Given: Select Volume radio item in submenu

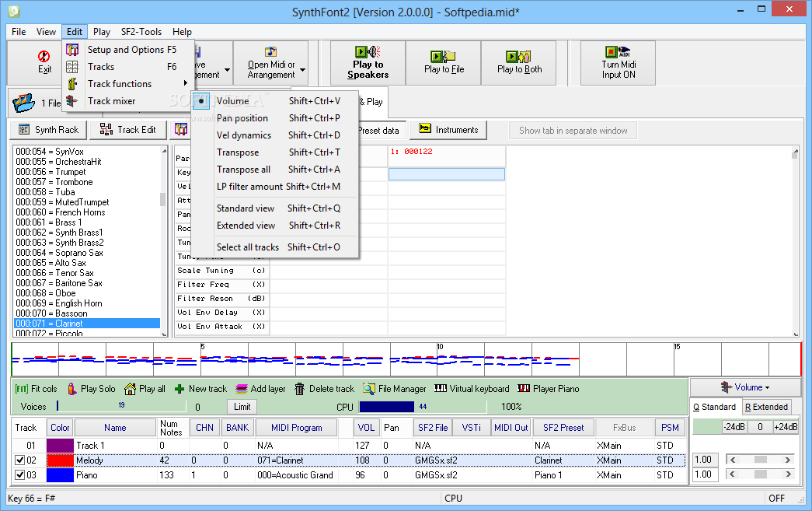Looking at the screenshot, I should pos(274,101).
